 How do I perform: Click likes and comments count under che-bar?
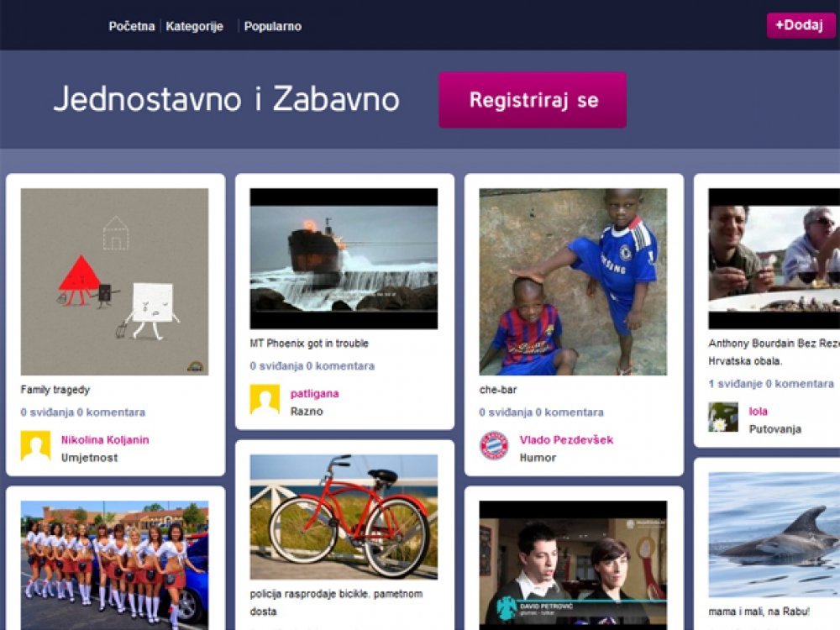pos(542,412)
